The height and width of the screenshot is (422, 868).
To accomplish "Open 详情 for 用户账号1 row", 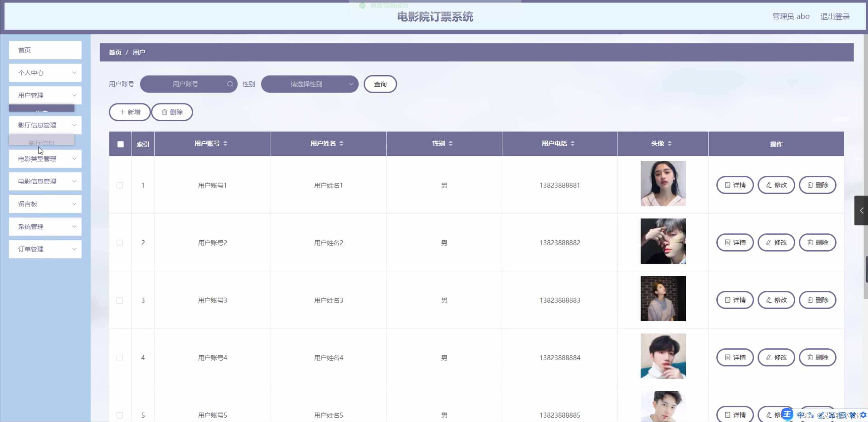I will coord(735,185).
